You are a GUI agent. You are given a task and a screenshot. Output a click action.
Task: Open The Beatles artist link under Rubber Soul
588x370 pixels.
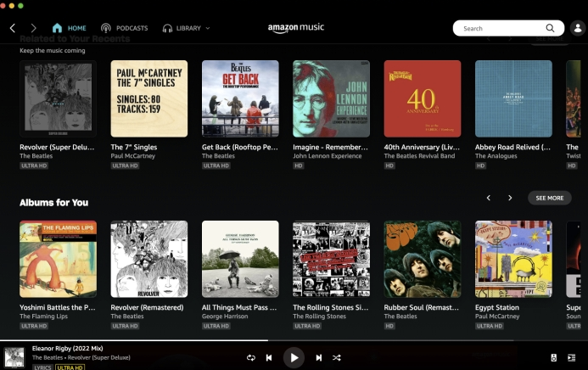coord(400,317)
